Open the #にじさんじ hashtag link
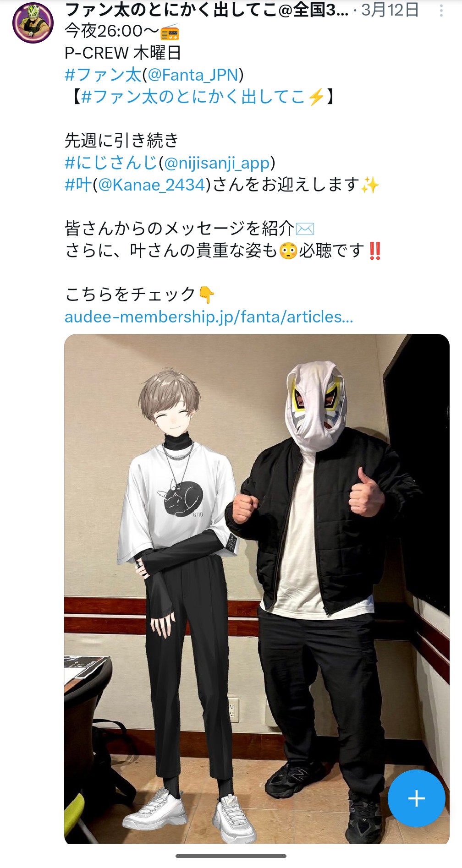Screen dimensions: 462x868 click(111, 163)
